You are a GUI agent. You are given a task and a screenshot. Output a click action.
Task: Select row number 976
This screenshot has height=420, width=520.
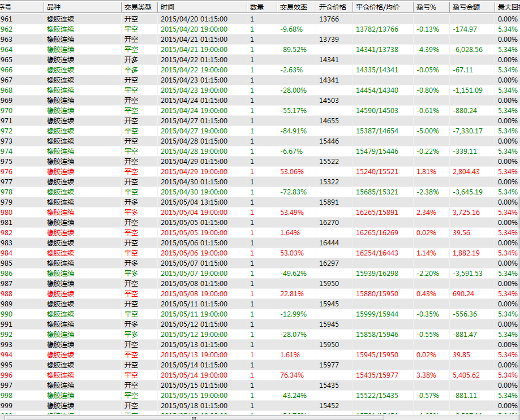7,172
